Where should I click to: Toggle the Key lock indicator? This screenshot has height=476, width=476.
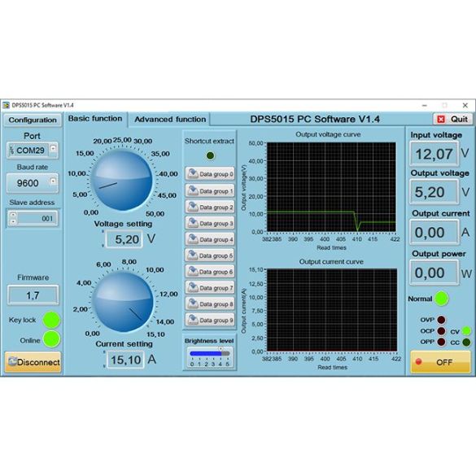(x=51, y=320)
